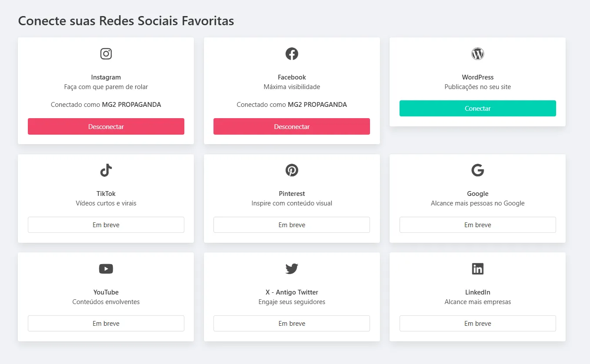Click the Facebook logo icon
The width and height of the screenshot is (590, 364).
tap(292, 54)
